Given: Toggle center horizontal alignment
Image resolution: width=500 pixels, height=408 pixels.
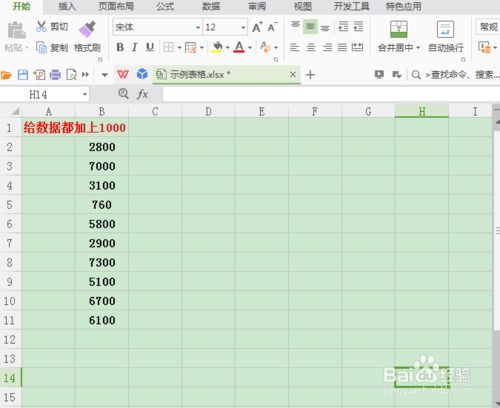Looking at the screenshot, I should pyautogui.click(x=311, y=47).
